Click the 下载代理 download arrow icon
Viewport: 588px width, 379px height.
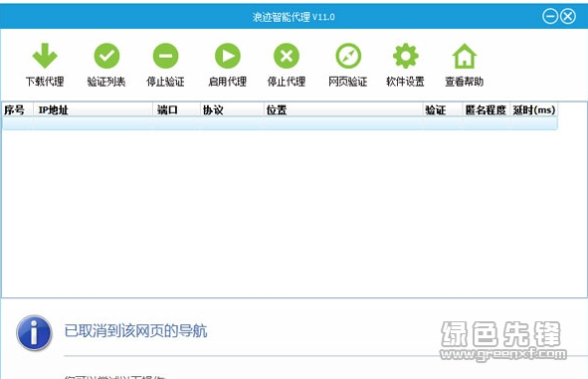pyautogui.click(x=45, y=56)
